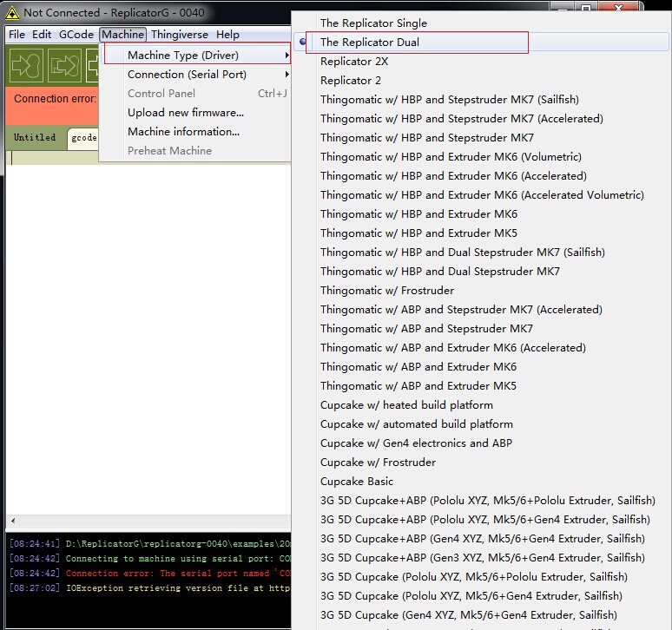Screen dimensions: 672x630
Task: Select 3G 5D Cupcake (Pololu XYZ, Pololu Extruder)
Action: (x=481, y=576)
